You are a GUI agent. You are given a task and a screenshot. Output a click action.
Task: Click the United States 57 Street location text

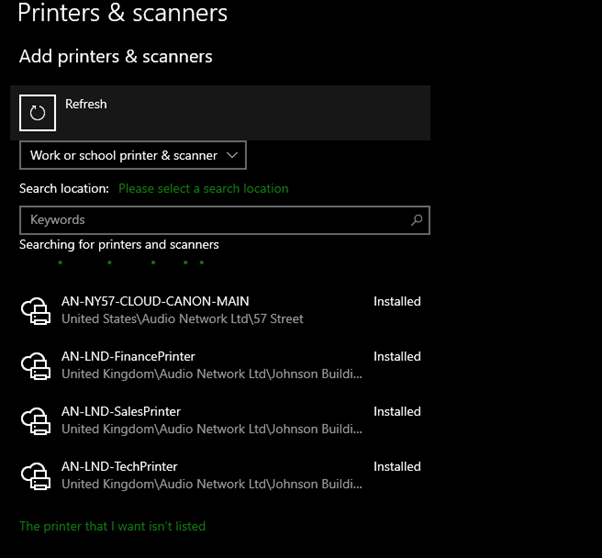(182, 319)
